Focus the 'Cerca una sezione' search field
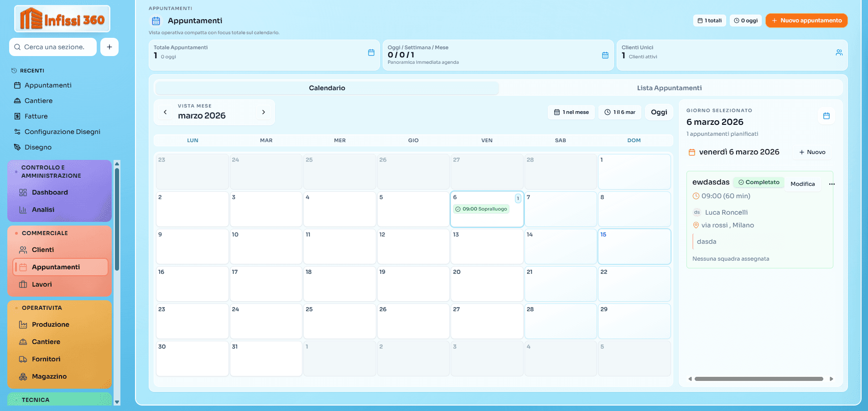 pos(52,47)
